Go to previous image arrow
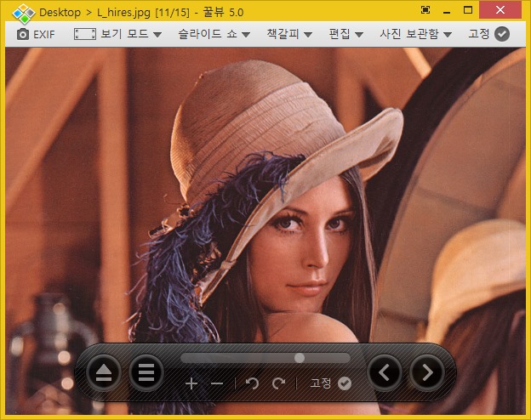 (x=385, y=372)
